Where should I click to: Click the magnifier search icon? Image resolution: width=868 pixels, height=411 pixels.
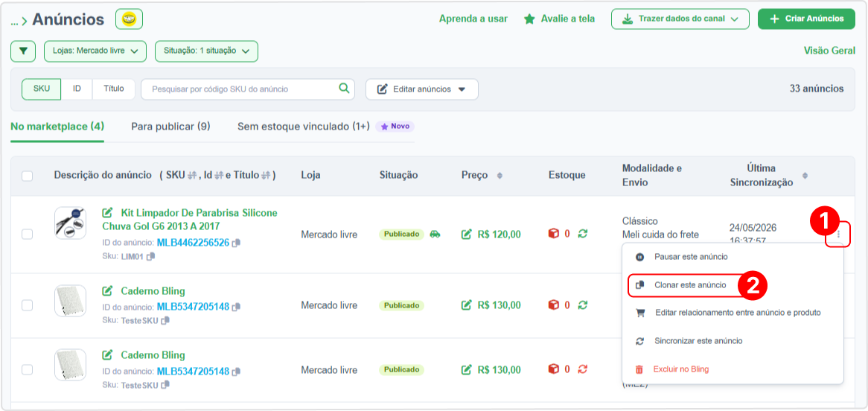click(344, 88)
